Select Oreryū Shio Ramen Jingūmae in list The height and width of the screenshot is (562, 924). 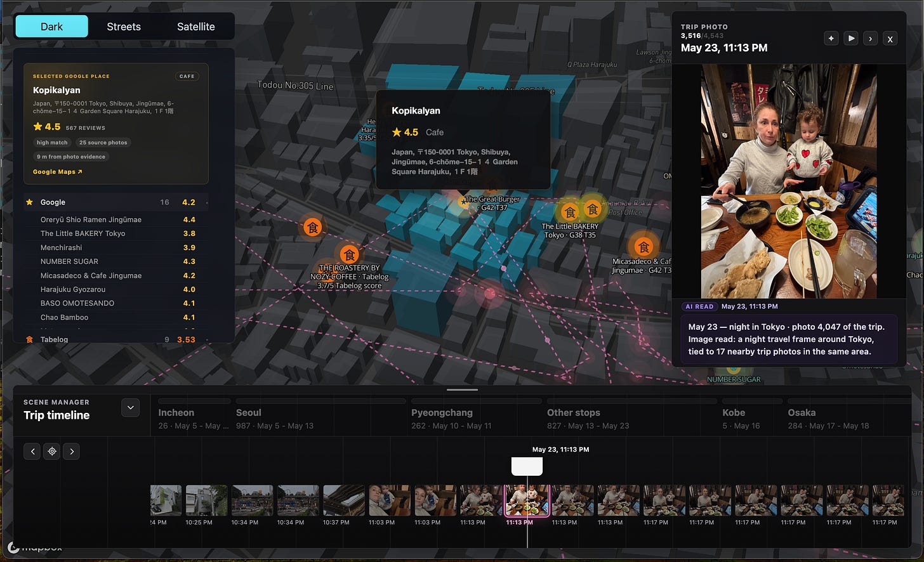(116, 219)
